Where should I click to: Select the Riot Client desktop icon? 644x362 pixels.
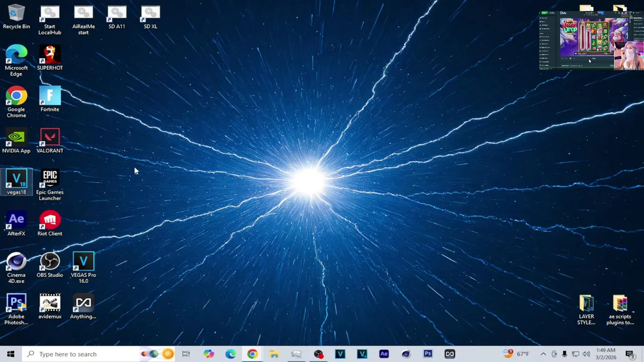point(50,224)
